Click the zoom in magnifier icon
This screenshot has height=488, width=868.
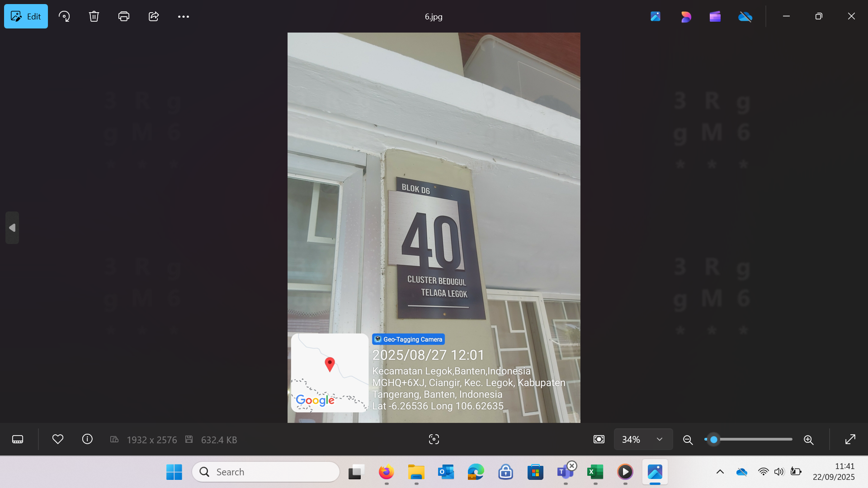[808, 440]
